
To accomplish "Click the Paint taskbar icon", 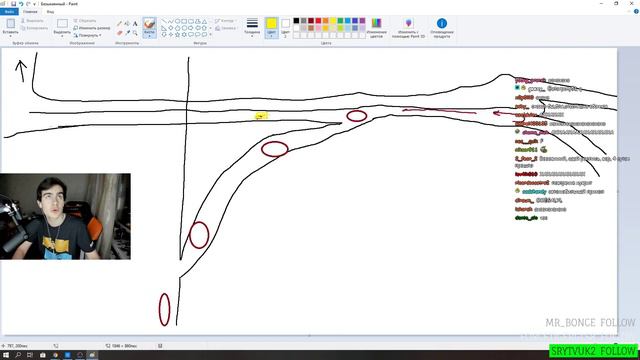I will [92, 355].
